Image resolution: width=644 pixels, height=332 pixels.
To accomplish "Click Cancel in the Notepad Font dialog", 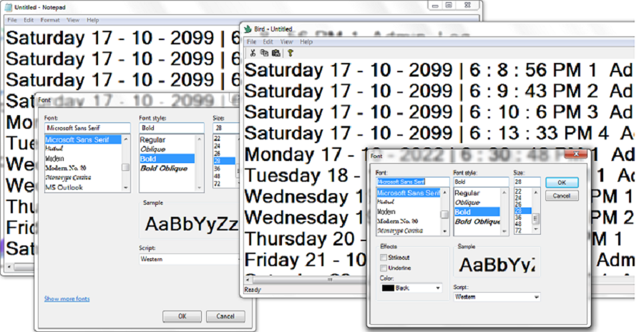I will click(225, 316).
